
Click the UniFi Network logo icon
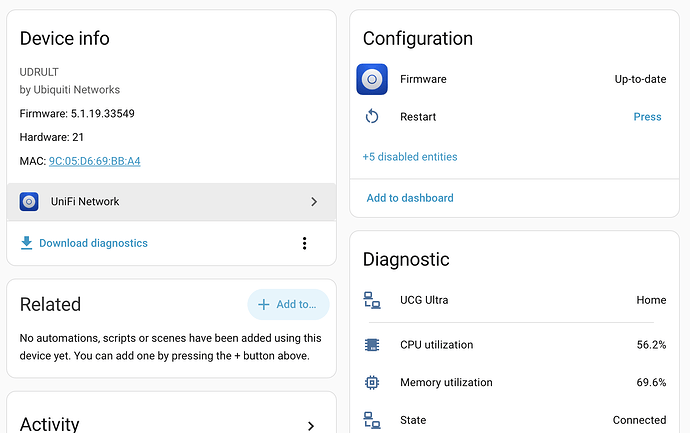click(x=29, y=202)
